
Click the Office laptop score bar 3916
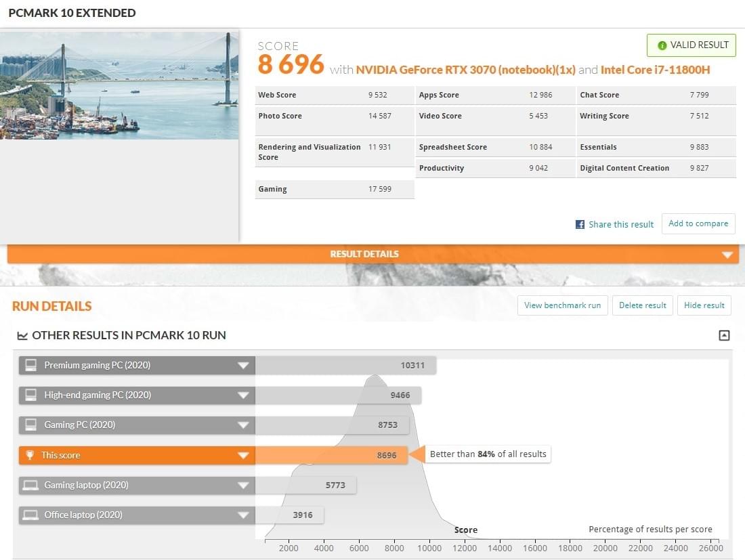[289, 515]
